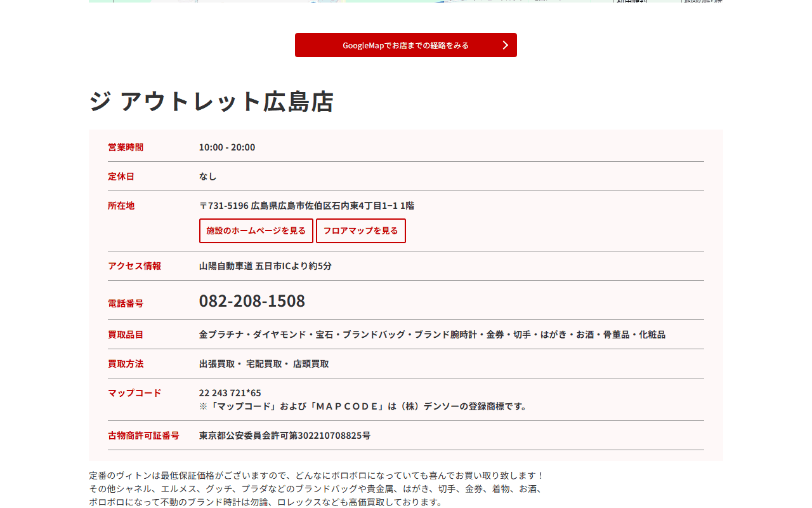Viewport: 812px width, 508px height.
Task: Click the デンソー trademark note
Action: [363, 406]
